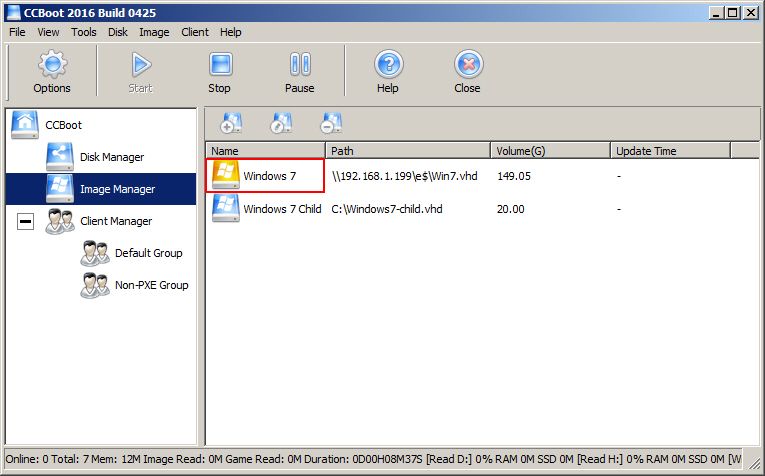The height and width of the screenshot is (476, 765).
Task: Click the Disk Manager share-disk icon
Action: [x=60, y=157]
